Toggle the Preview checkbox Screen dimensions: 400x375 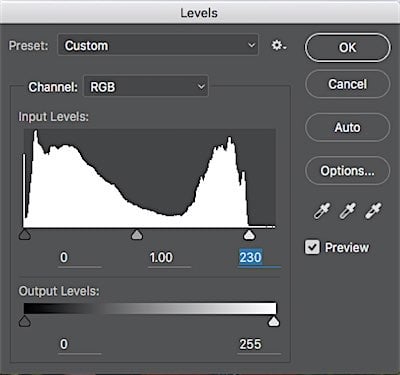click(x=312, y=247)
